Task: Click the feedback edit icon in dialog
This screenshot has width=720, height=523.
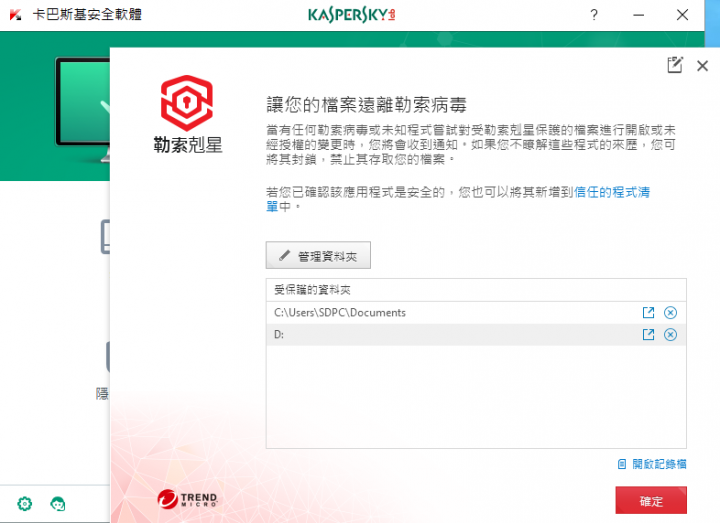Action: click(x=675, y=65)
